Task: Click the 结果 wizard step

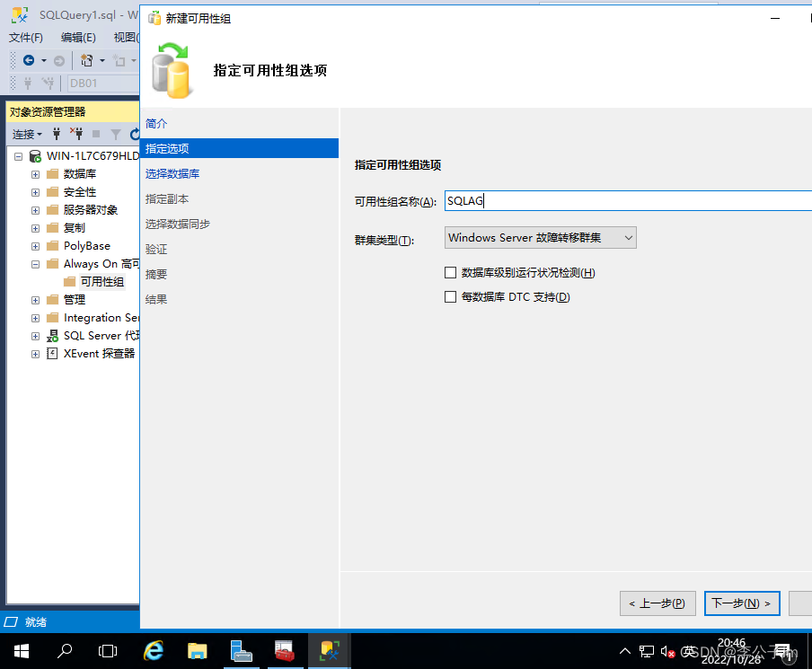Action: pyautogui.click(x=156, y=299)
